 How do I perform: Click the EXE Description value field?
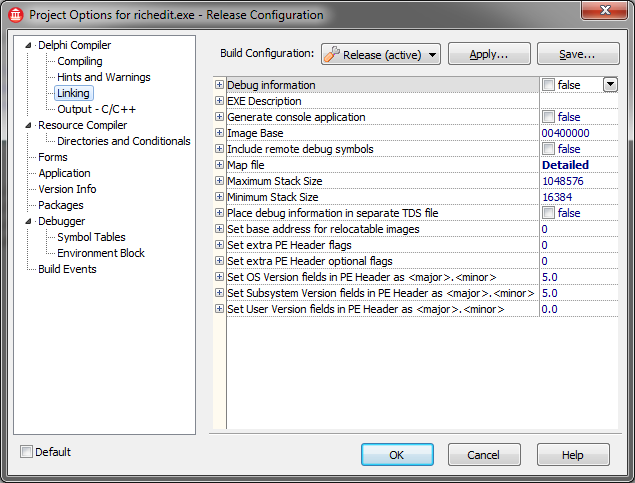(x=579, y=101)
